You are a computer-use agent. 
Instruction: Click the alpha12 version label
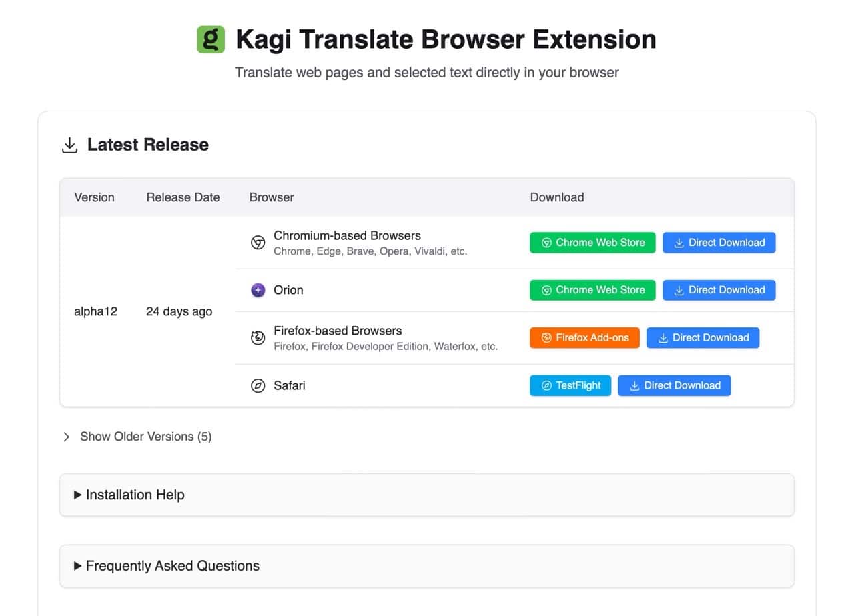96,311
